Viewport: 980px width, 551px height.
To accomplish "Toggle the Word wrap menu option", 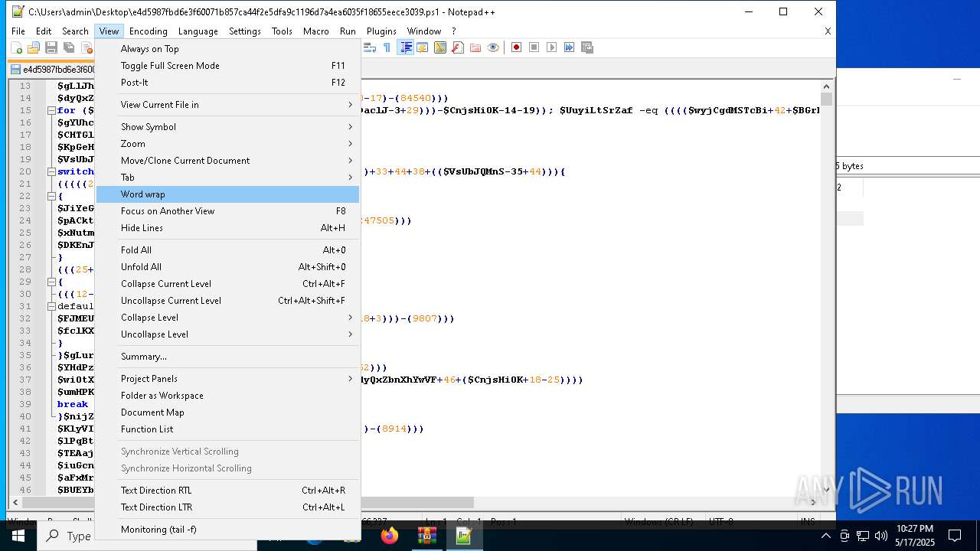I will pyautogui.click(x=227, y=194).
